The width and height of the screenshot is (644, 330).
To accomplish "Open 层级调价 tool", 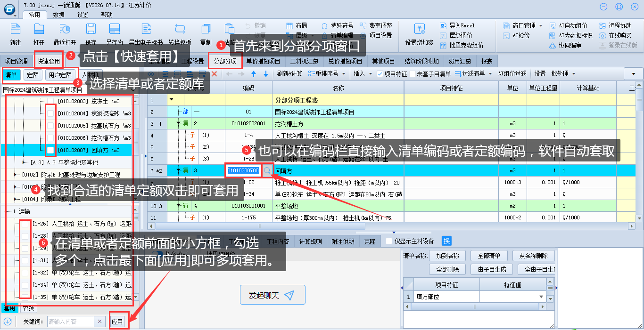I will click(456, 35).
